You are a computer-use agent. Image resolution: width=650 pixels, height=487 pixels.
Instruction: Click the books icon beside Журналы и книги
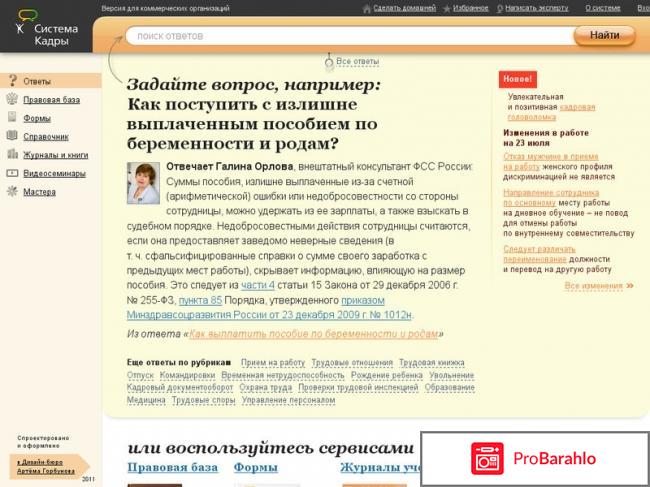[12, 154]
